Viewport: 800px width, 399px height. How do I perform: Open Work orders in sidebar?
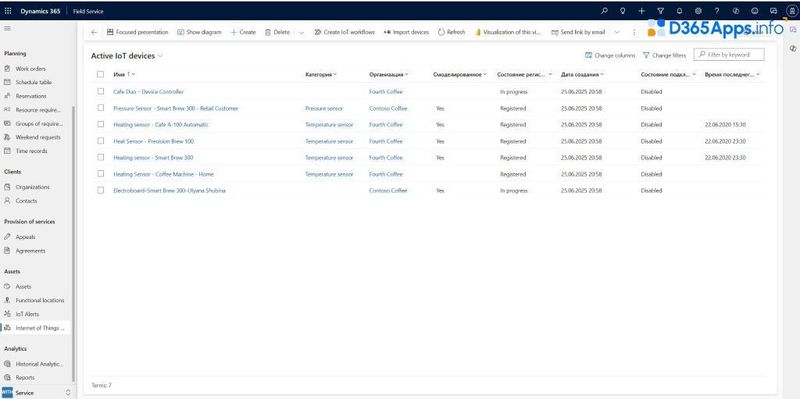pos(31,69)
